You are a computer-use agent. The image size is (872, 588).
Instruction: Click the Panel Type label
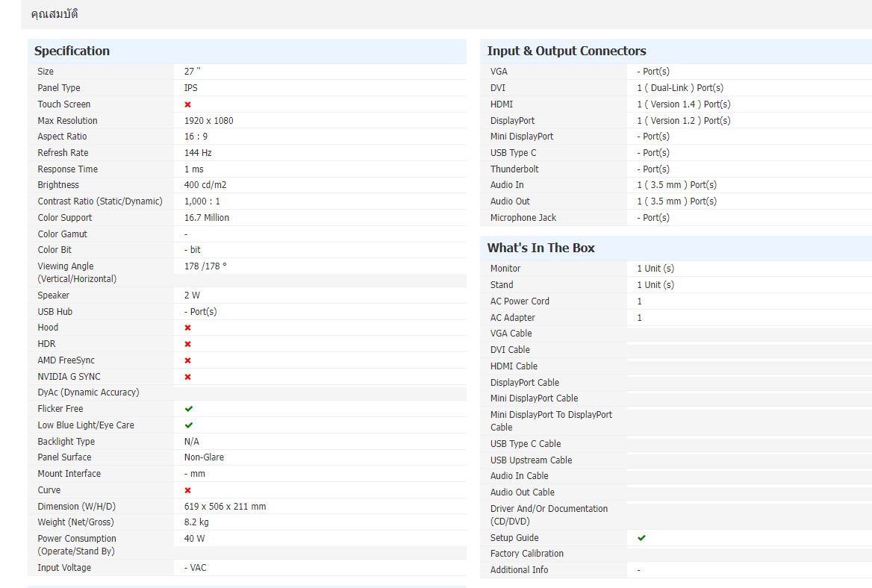pos(59,88)
